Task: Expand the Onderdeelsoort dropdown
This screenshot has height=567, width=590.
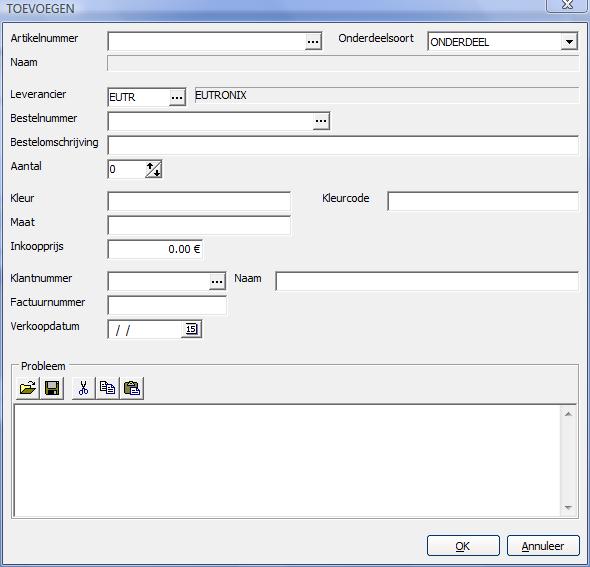Action: coord(569,41)
